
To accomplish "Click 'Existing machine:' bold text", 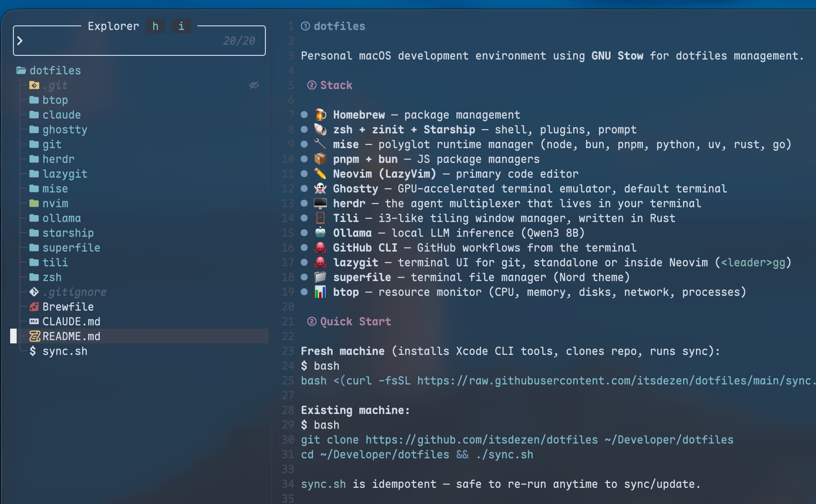I will [355, 410].
